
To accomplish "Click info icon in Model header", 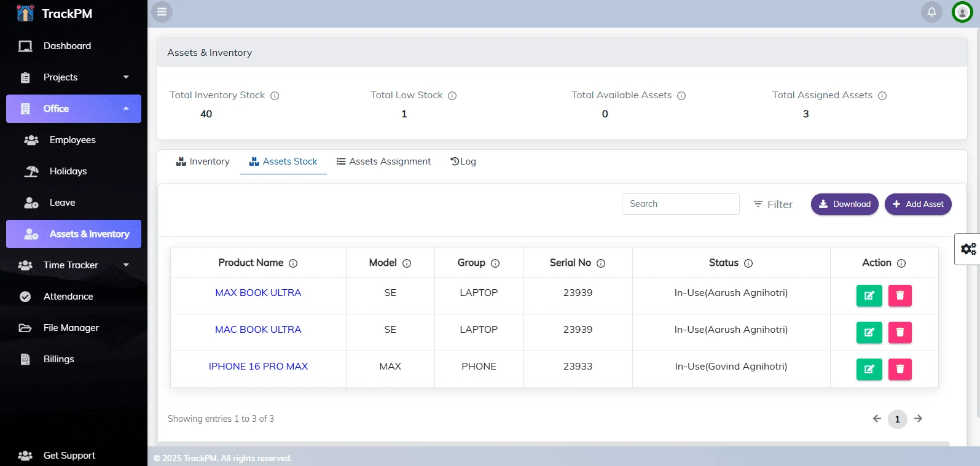I will click(x=407, y=263).
